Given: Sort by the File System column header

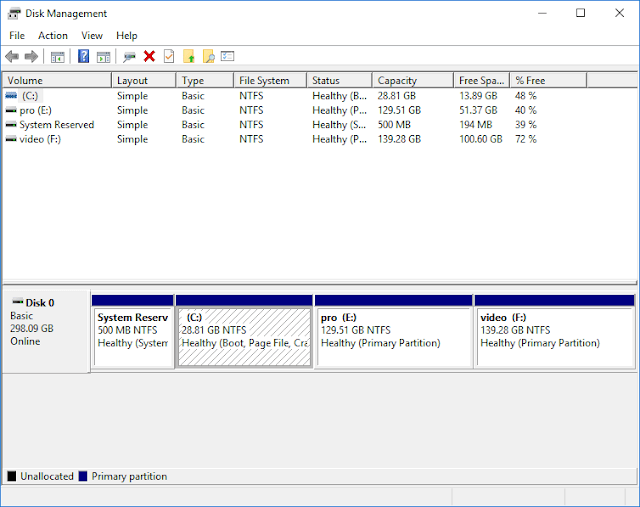Looking at the screenshot, I should (270, 80).
